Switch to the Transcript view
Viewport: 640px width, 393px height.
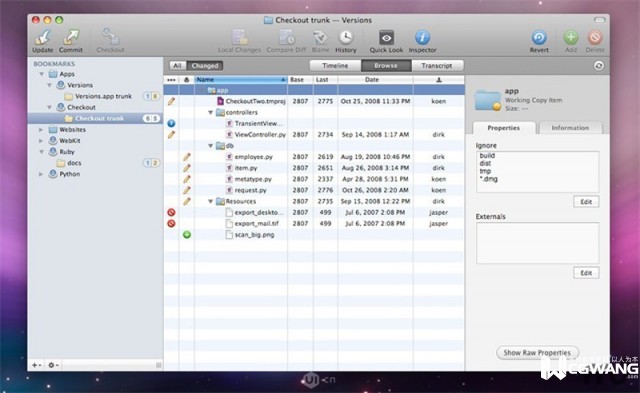pos(437,66)
